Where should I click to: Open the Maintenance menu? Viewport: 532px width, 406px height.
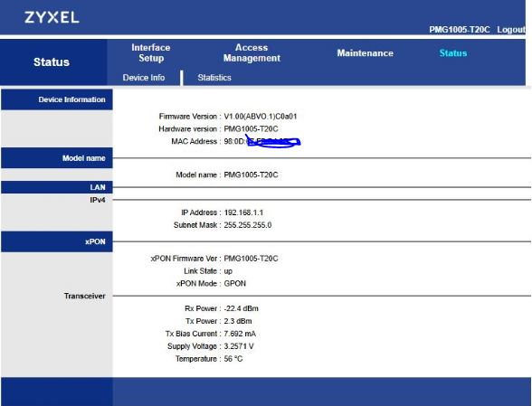tap(366, 53)
